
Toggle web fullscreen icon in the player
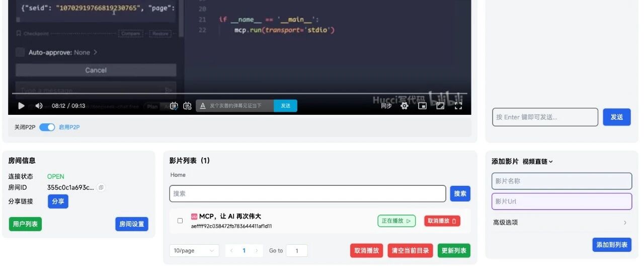[x=440, y=106]
